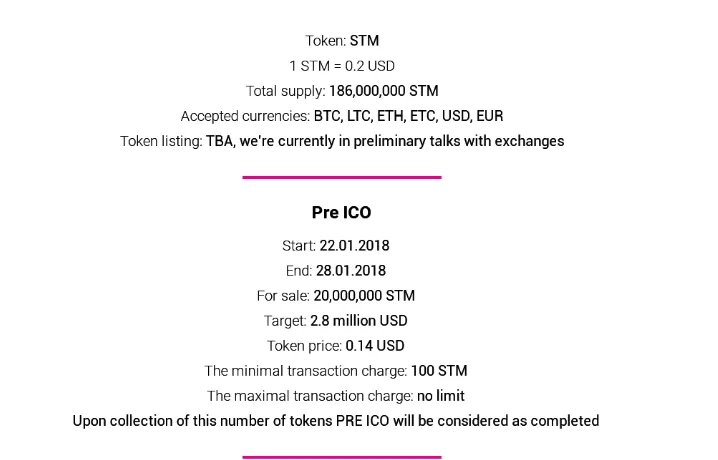This screenshot has width=718, height=460.
Task: Click the Accepted currencies: label
Action: pos(245,116)
